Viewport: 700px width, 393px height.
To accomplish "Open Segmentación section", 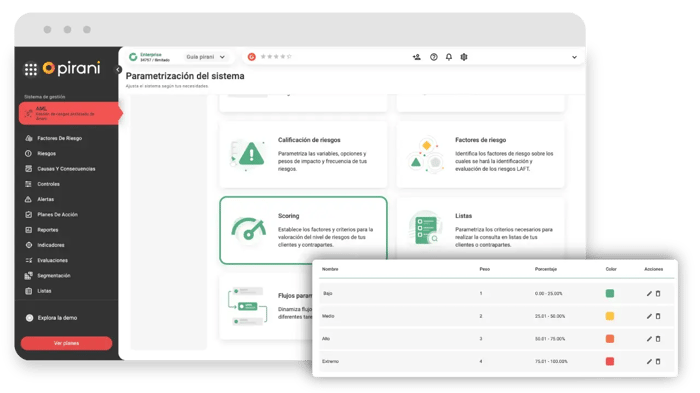I will click(x=54, y=276).
